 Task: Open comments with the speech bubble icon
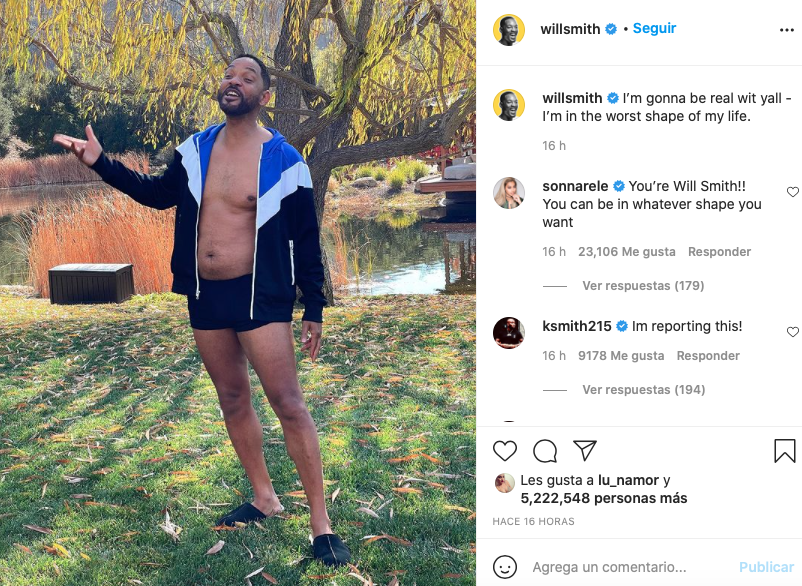[545, 451]
